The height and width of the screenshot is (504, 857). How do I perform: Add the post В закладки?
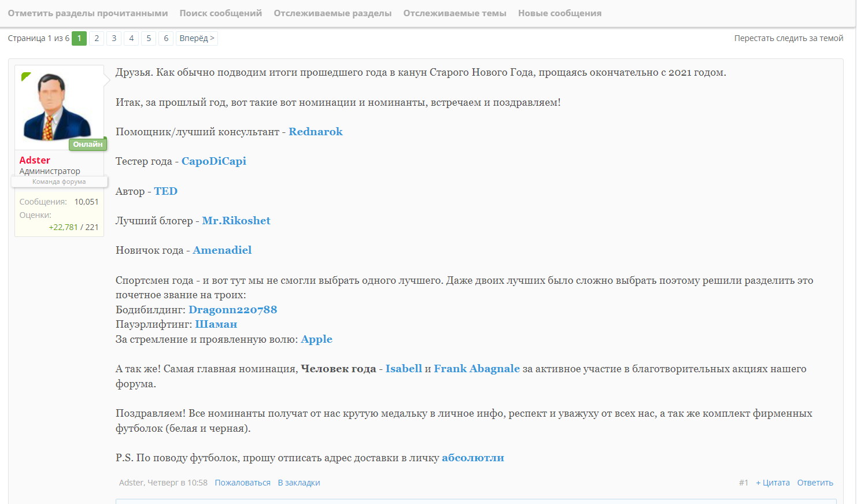[299, 483]
